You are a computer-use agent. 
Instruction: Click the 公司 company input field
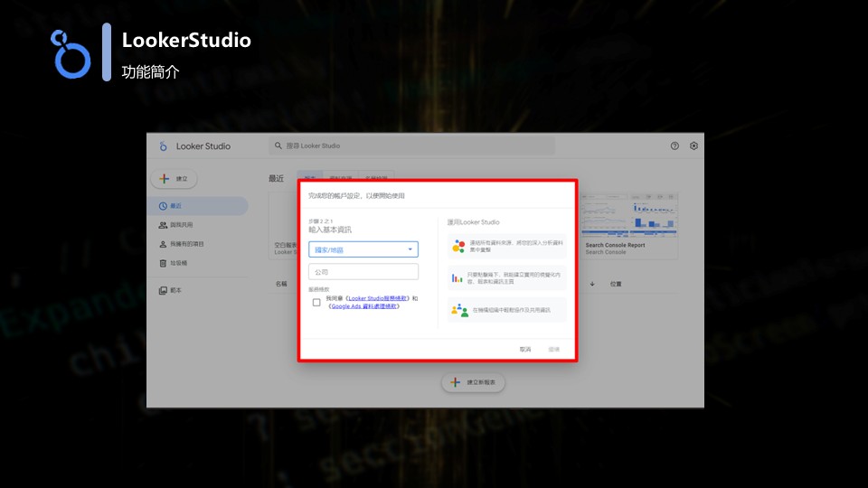pos(363,272)
